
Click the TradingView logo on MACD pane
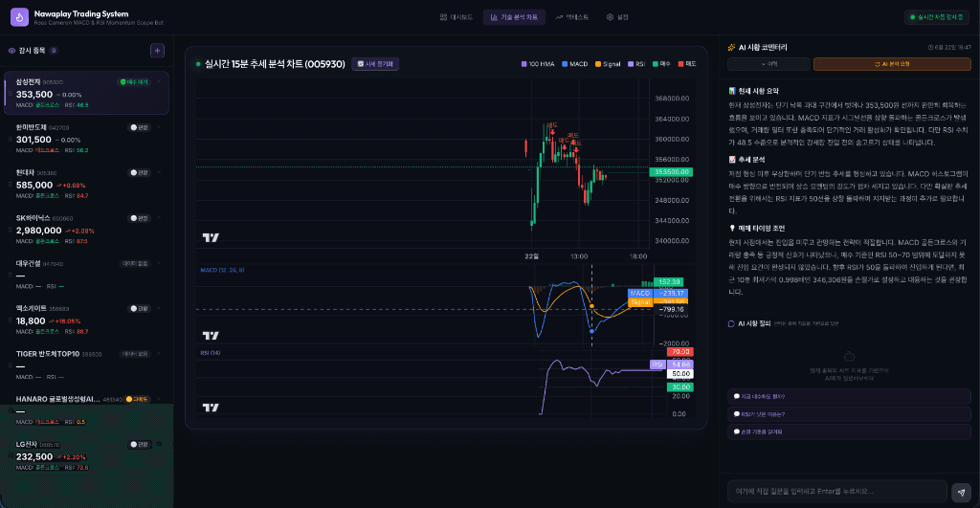[211, 336]
